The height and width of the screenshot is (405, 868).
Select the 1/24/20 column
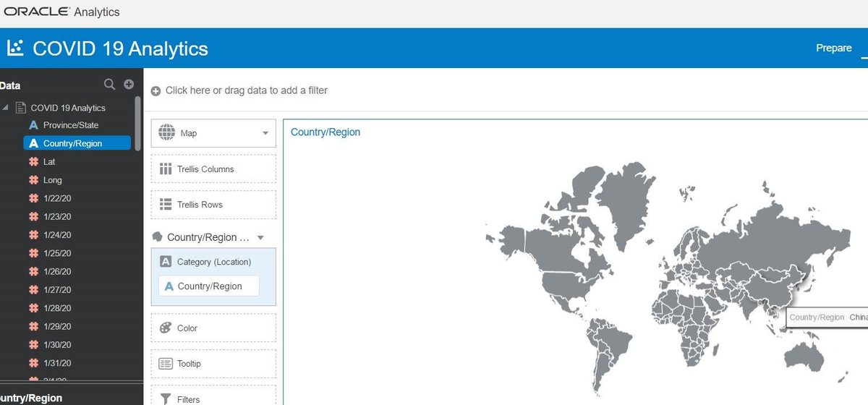tap(57, 235)
